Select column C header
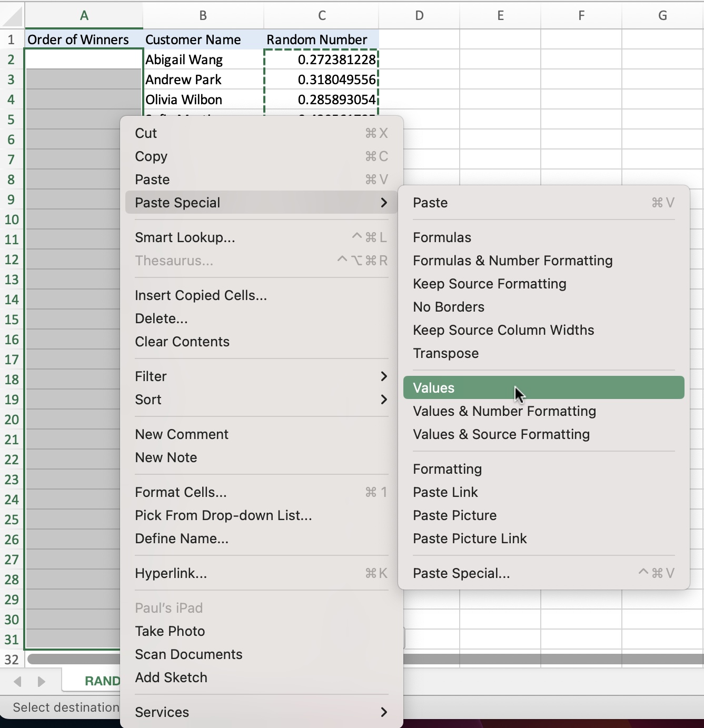 tap(321, 16)
